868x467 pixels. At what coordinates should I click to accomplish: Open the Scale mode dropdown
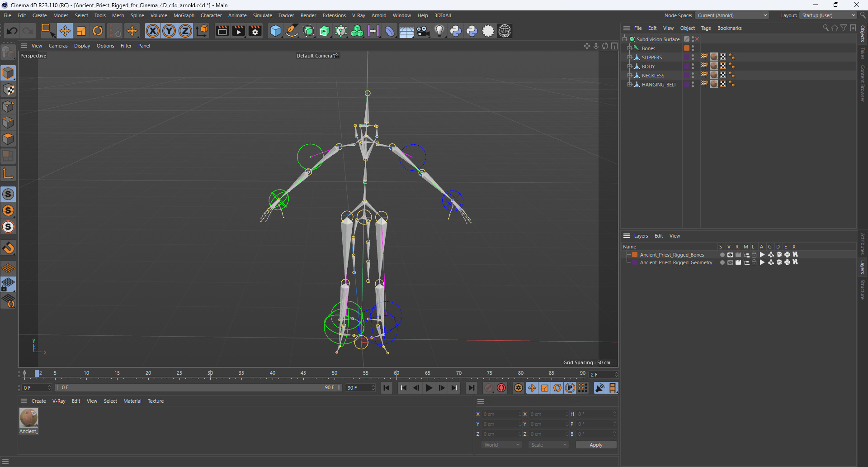[x=548, y=445]
